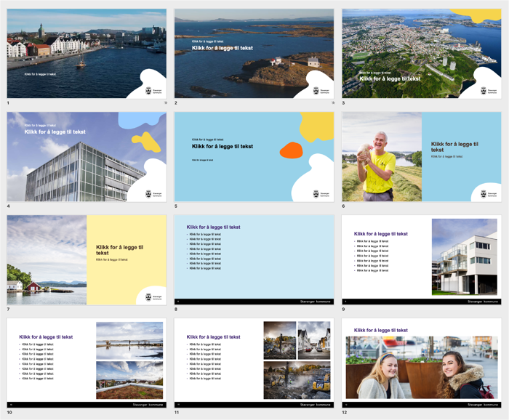Click the slide number label "2"
The width and height of the screenshot is (509, 420).
coord(176,102)
